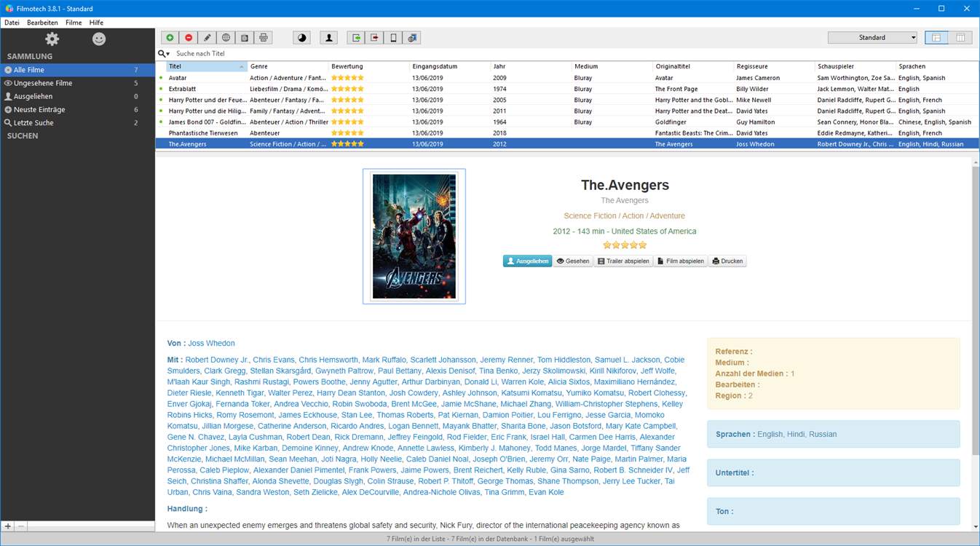Screen dimensions: 980x546
Task: Sort by the Originaltitel column header
Action: (x=694, y=66)
